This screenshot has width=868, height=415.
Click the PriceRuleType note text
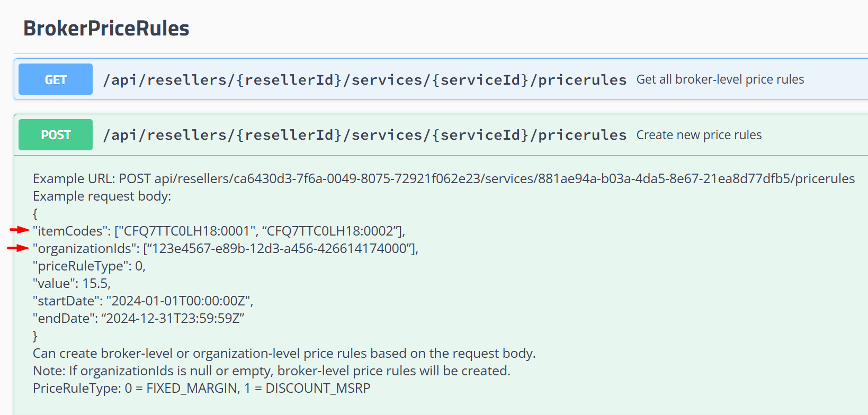pos(201,388)
